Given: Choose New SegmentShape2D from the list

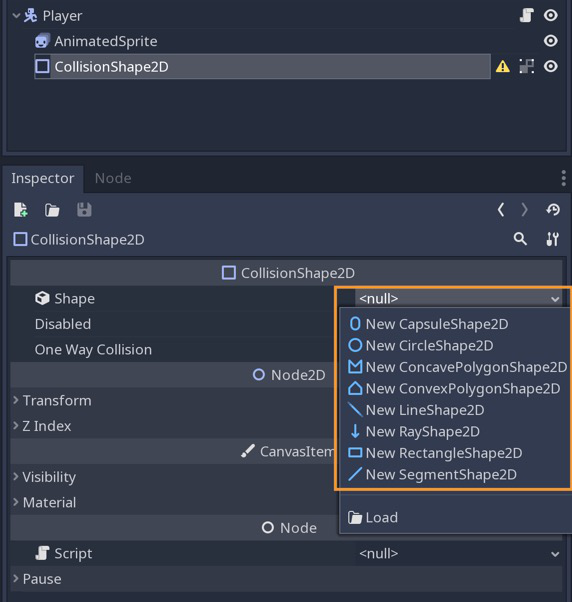Looking at the screenshot, I should click(x=456, y=475).
